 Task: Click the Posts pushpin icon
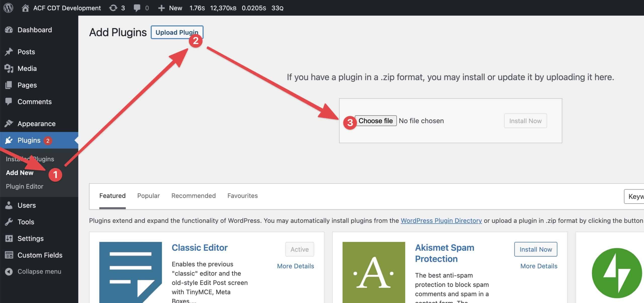point(9,52)
